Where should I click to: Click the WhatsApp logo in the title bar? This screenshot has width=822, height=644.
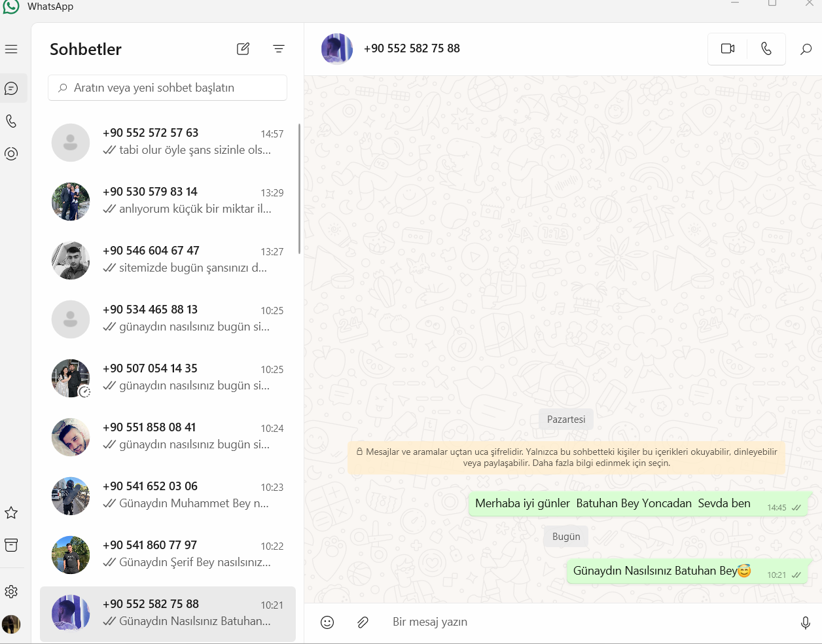point(10,7)
